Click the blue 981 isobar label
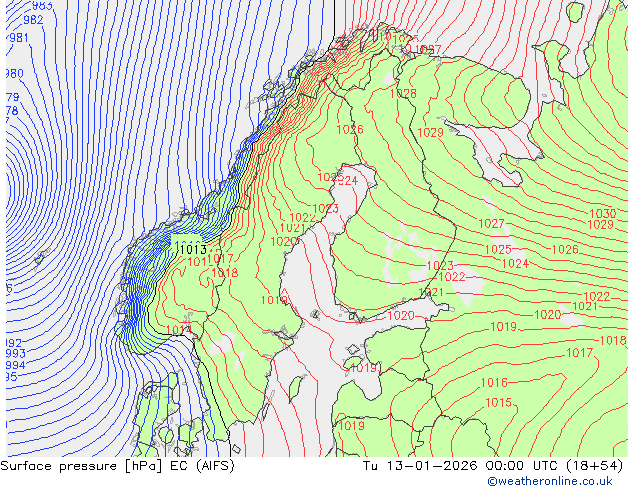The height and width of the screenshot is (490, 634). 19,38
